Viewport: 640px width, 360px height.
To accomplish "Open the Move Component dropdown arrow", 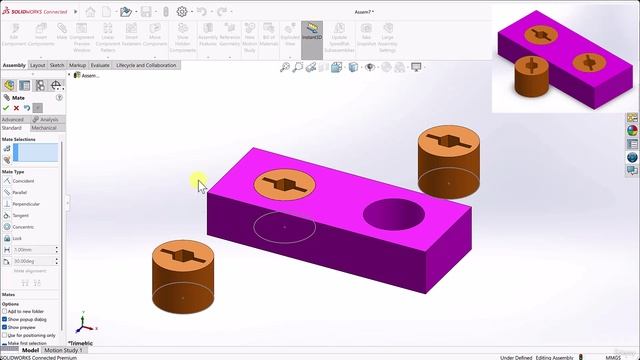I will 155,57.
